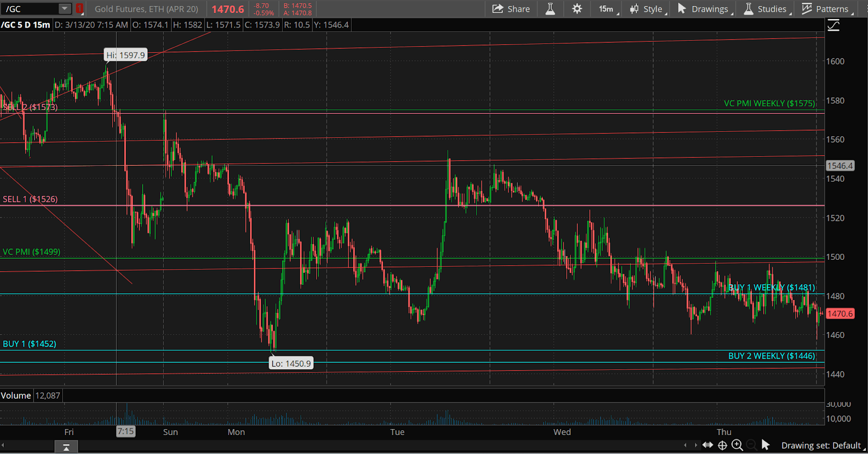Toggle the lower panel expand arrow button
Screen dimensions: 868x454
tap(66, 447)
